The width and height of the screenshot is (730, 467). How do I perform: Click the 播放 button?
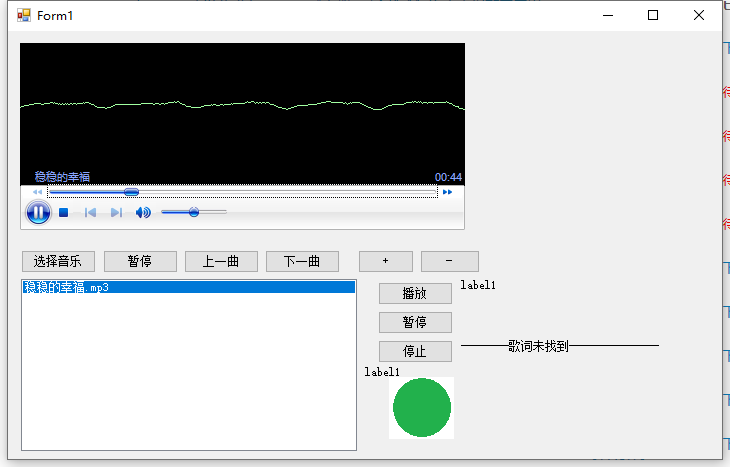pos(415,293)
